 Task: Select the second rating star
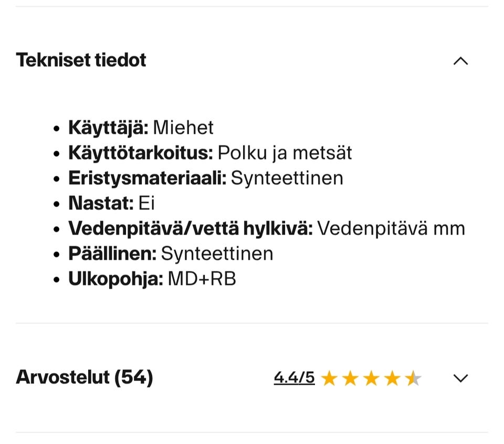click(x=350, y=378)
